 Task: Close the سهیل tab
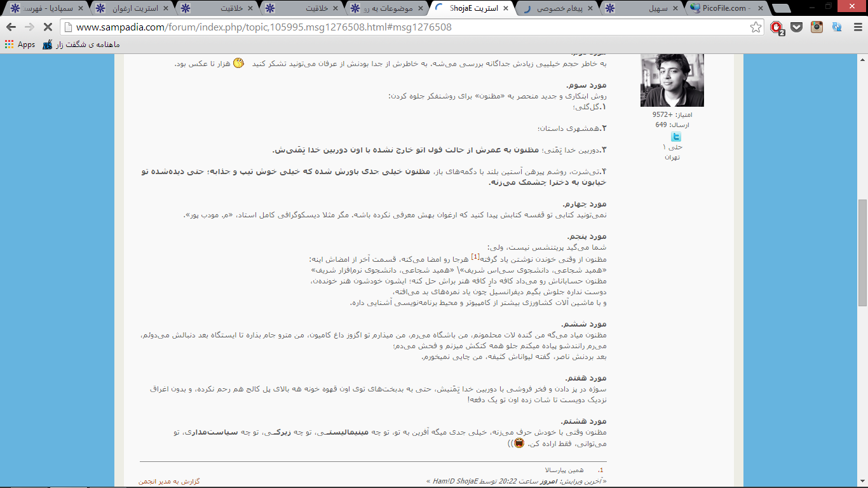(x=675, y=8)
